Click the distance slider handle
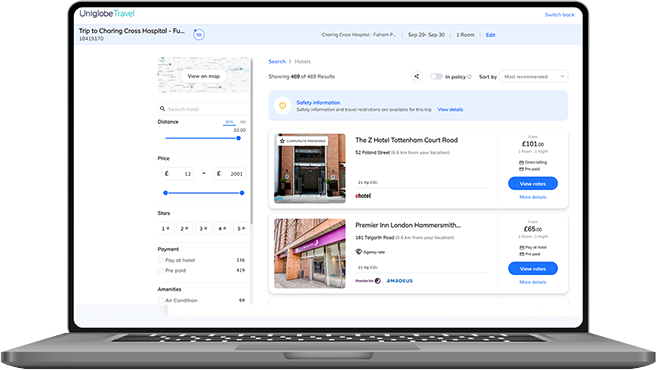Viewport: 656px width, 370px height. click(x=238, y=138)
